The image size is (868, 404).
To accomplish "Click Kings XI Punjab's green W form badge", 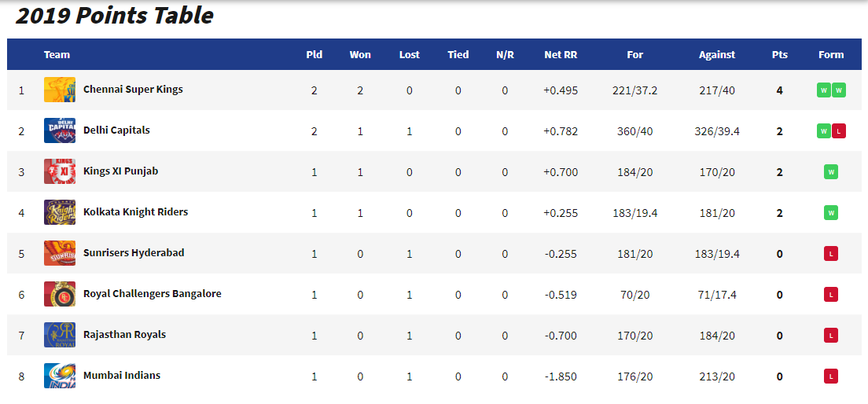I will pos(831,172).
